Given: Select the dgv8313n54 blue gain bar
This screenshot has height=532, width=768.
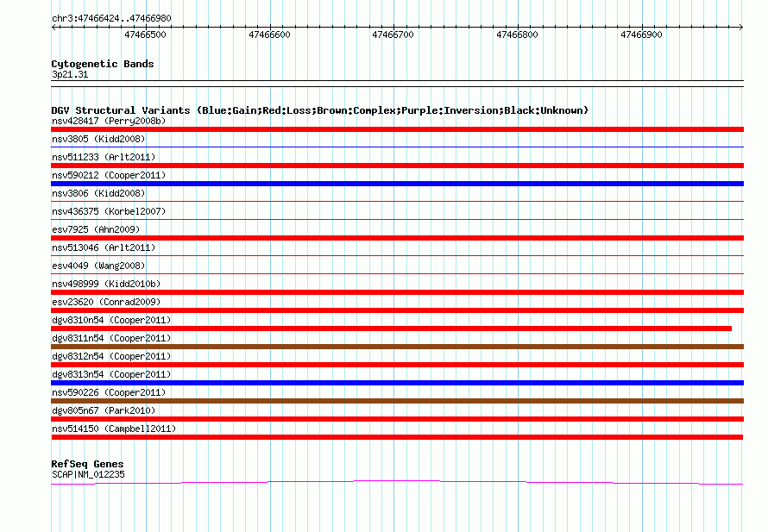Looking at the screenshot, I should click(x=397, y=383).
